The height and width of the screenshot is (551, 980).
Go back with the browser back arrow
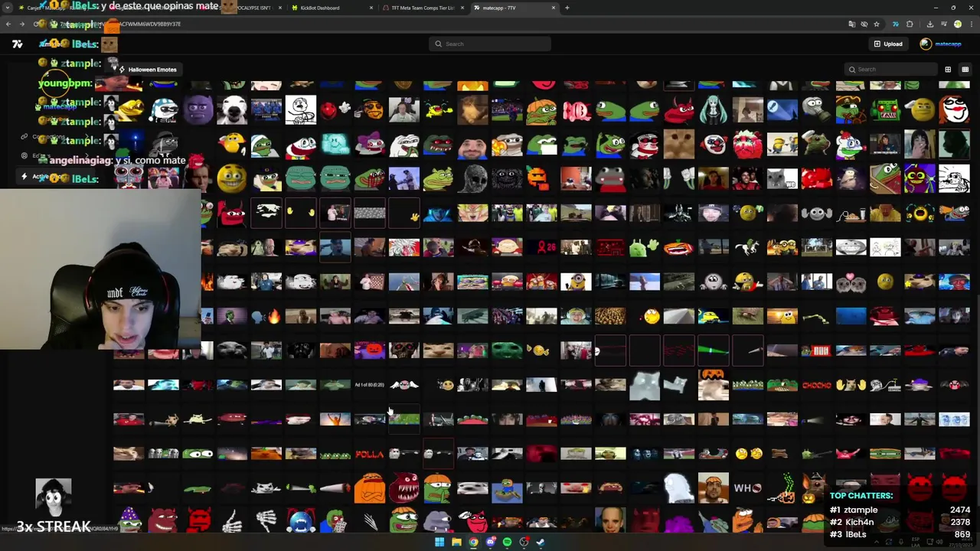(8, 24)
